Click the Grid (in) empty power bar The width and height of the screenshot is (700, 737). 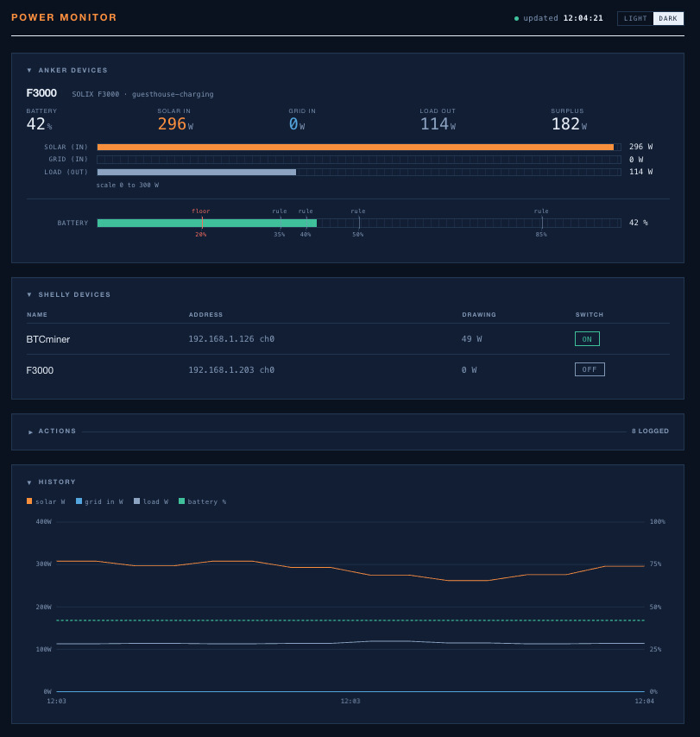(359, 160)
